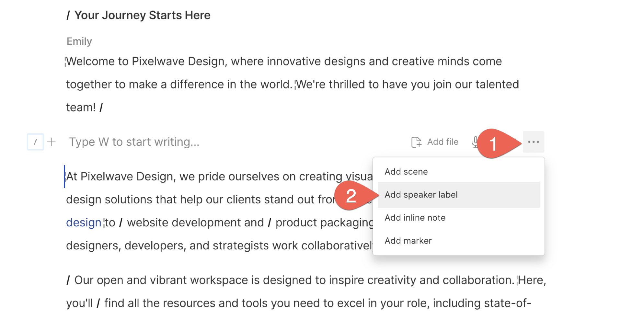
Task: Click the slash marker before 'product packaging'
Action: pos(269,223)
